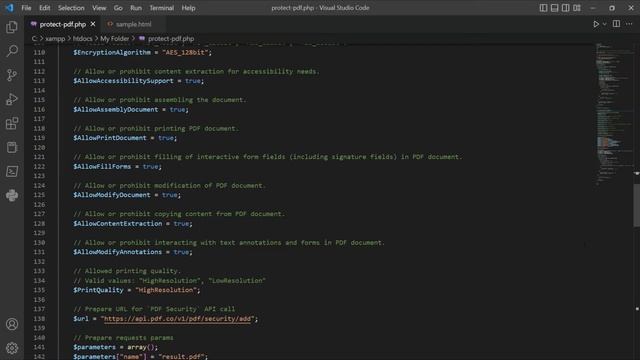Click the "AES_128bit" string value
Screen dimensions: 640x360
tap(185, 52)
